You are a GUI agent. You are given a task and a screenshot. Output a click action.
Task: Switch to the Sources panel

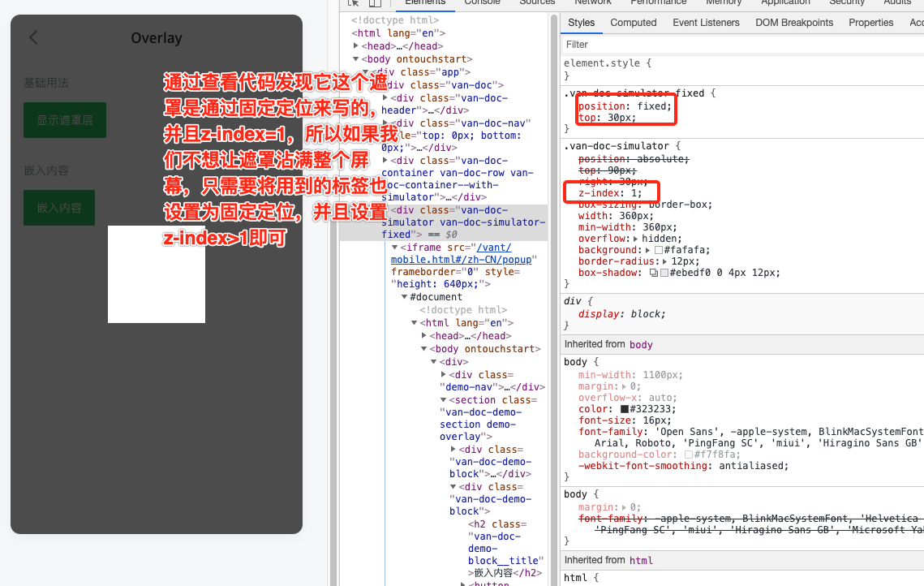537,2
